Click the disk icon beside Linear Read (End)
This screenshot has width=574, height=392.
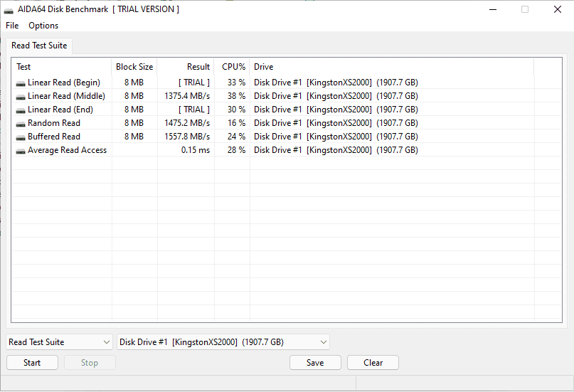tap(21, 110)
